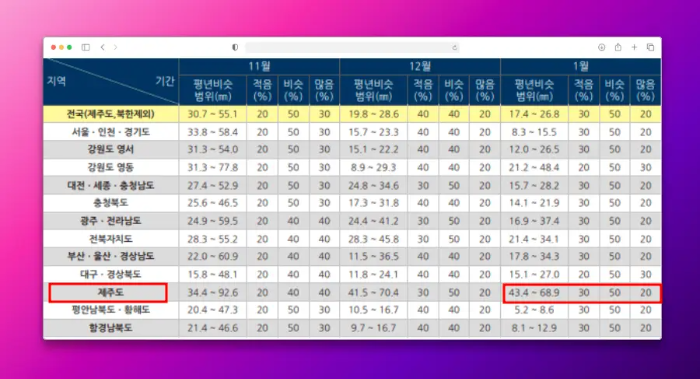Click the 20.4 ~ 47.3 cell

tap(212, 310)
